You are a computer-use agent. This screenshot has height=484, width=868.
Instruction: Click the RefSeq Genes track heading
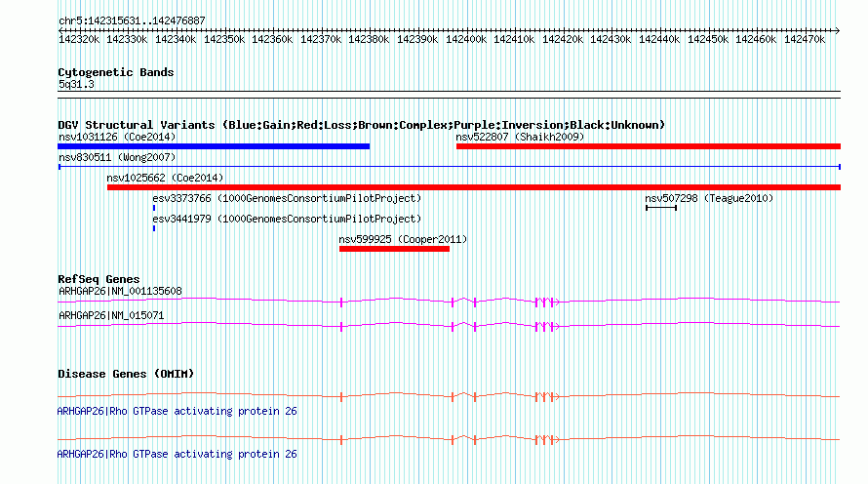[99, 279]
